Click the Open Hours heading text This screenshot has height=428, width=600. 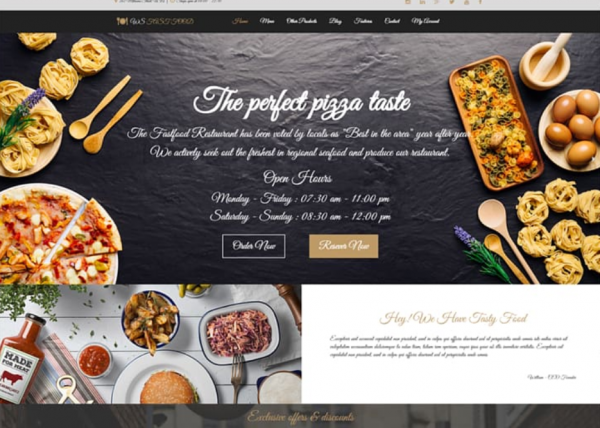point(297,178)
